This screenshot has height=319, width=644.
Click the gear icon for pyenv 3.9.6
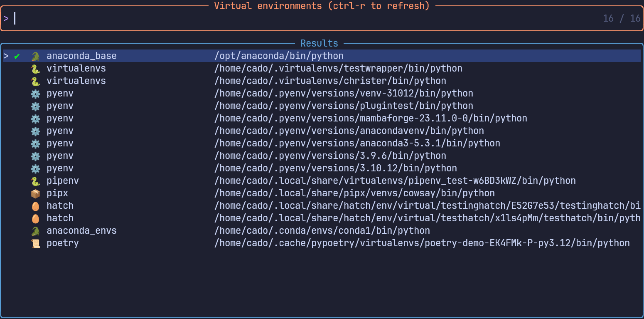pyautogui.click(x=36, y=156)
